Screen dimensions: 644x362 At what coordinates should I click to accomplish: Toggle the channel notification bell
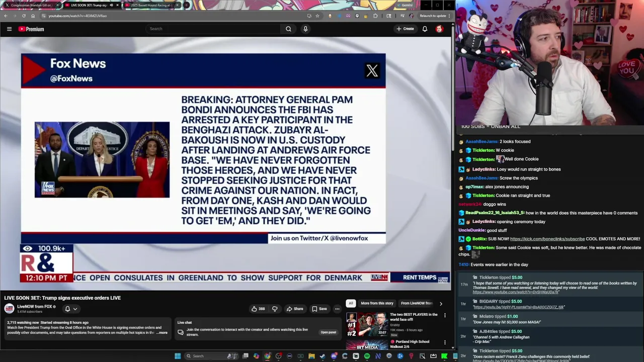click(67, 309)
